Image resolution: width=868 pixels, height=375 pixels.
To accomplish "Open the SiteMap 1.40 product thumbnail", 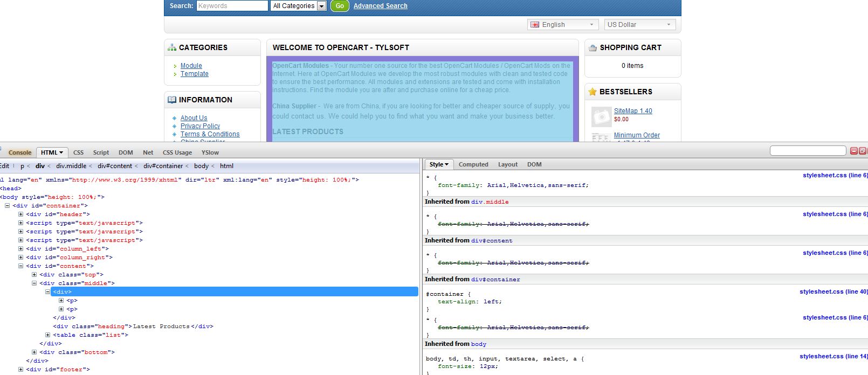I will [x=601, y=116].
